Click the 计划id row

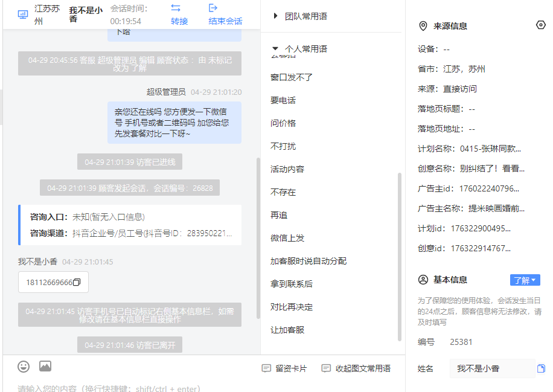pyautogui.click(x=464, y=228)
